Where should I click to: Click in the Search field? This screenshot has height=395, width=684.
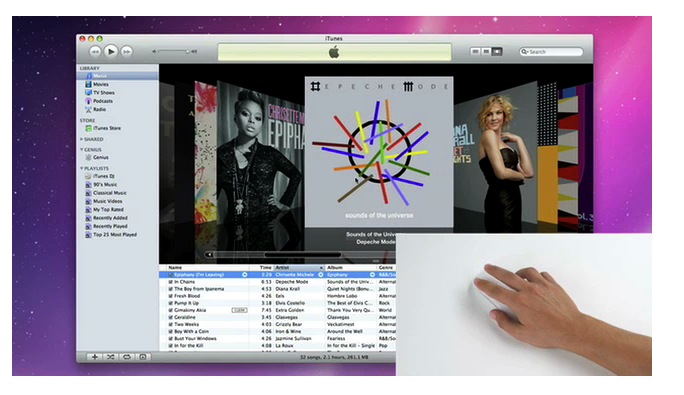click(x=551, y=52)
